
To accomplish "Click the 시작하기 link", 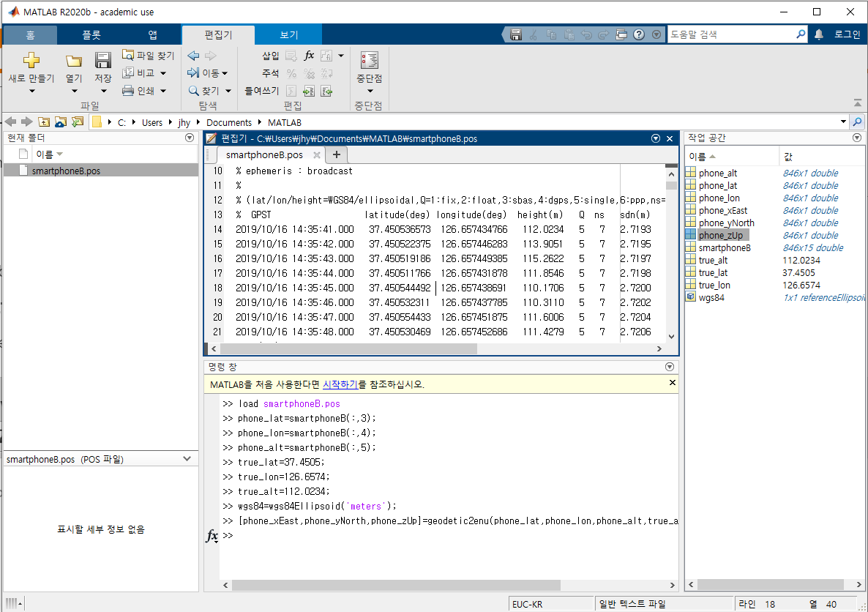I will point(340,384).
